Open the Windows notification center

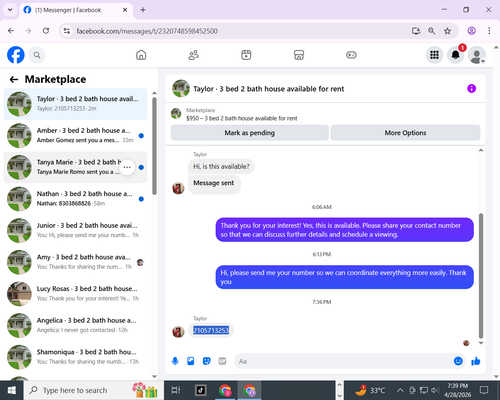point(484,390)
